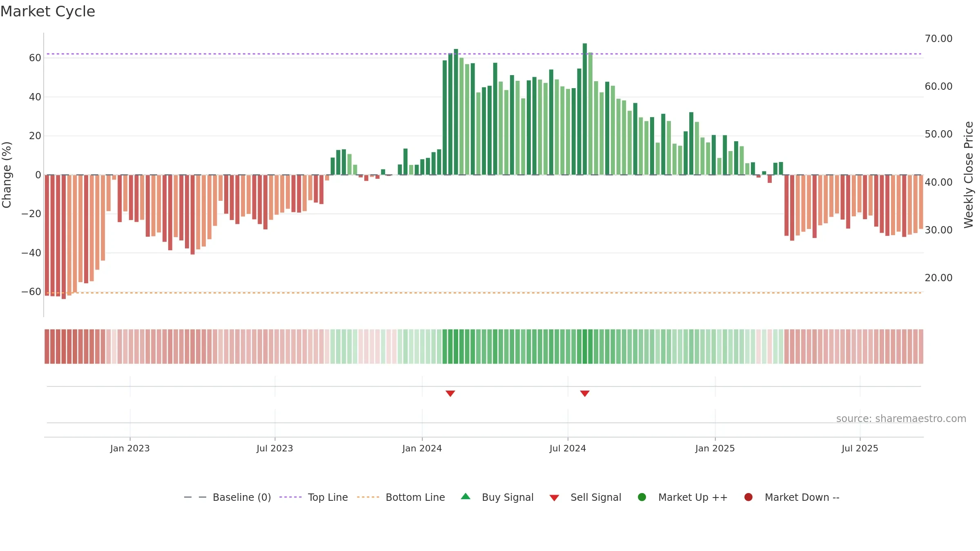The image size is (980, 551).
Task: Click the tallest green bar after Jul 2024
Action: click(x=585, y=109)
